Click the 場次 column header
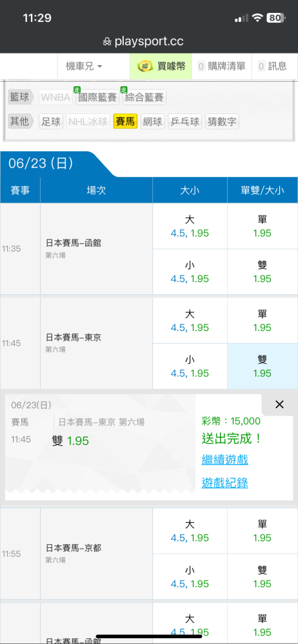Image resolution: width=298 pixels, height=644 pixels. (96, 191)
